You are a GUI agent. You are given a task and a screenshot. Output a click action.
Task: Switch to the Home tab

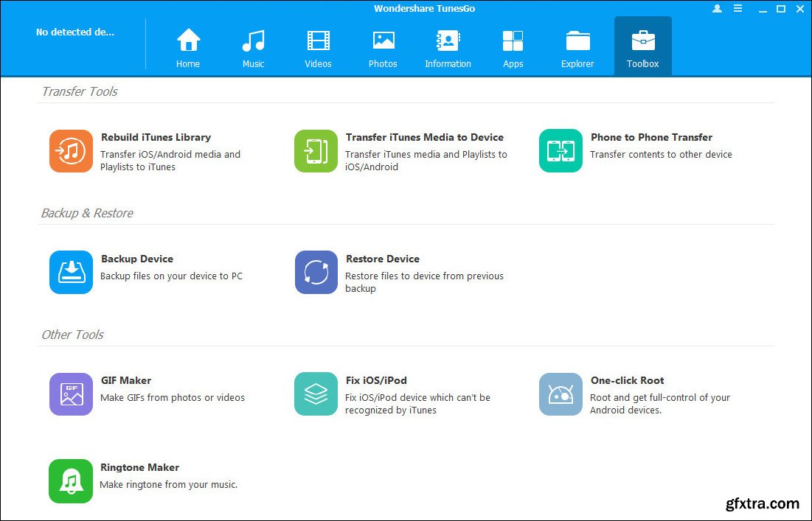188,48
